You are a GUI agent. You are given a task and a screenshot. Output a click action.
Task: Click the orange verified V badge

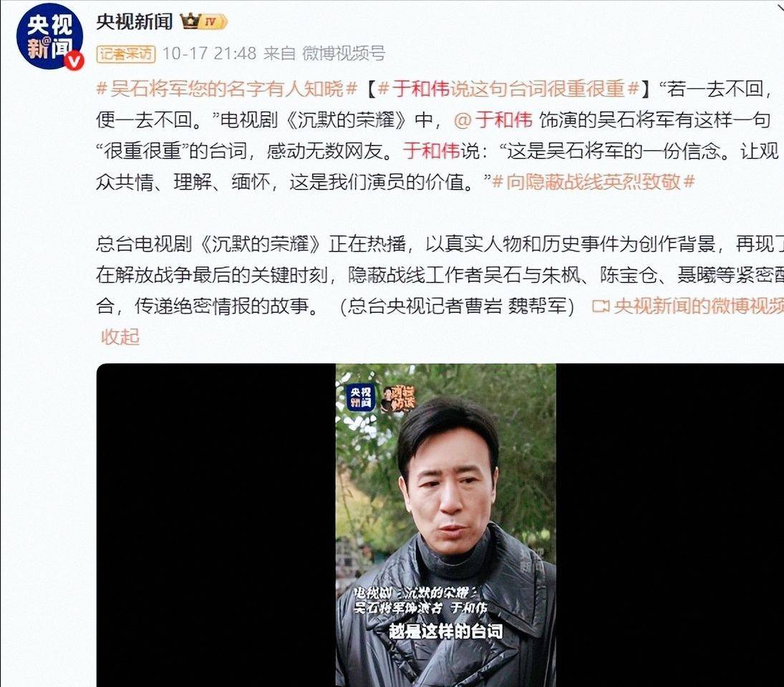(x=74, y=61)
